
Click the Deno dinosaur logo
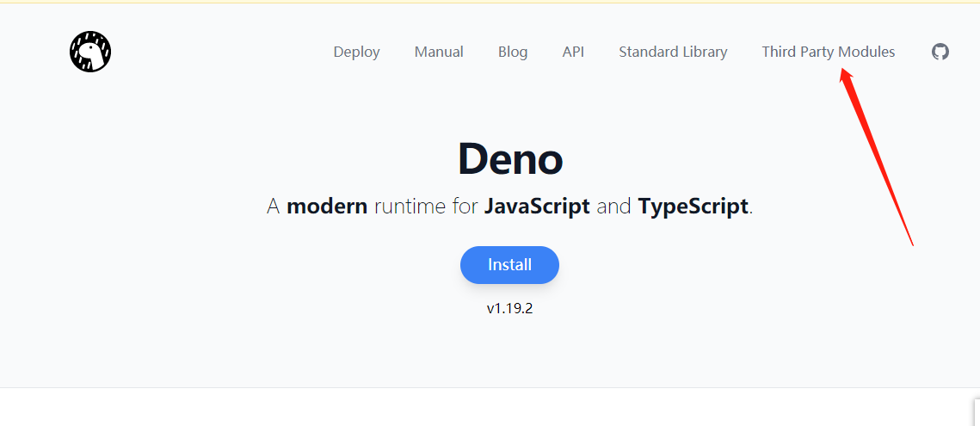pyautogui.click(x=90, y=52)
